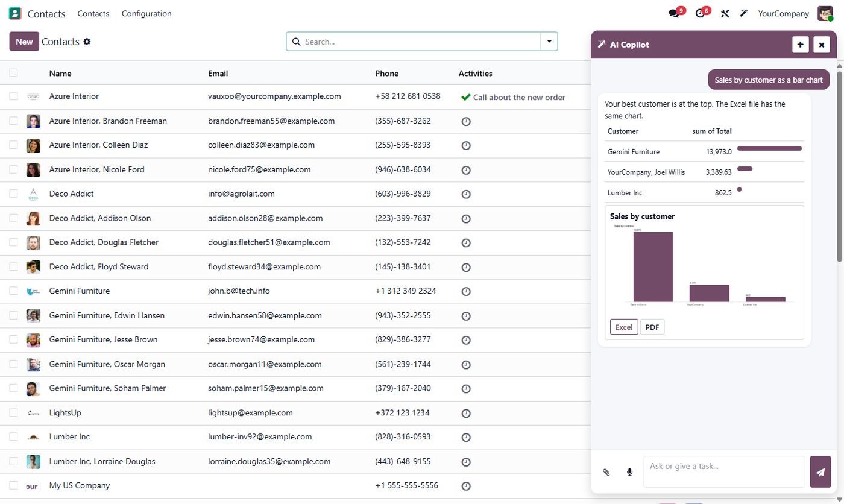Sort the list by Email column
Screen dimensions: 844x504
pyautogui.click(x=218, y=73)
